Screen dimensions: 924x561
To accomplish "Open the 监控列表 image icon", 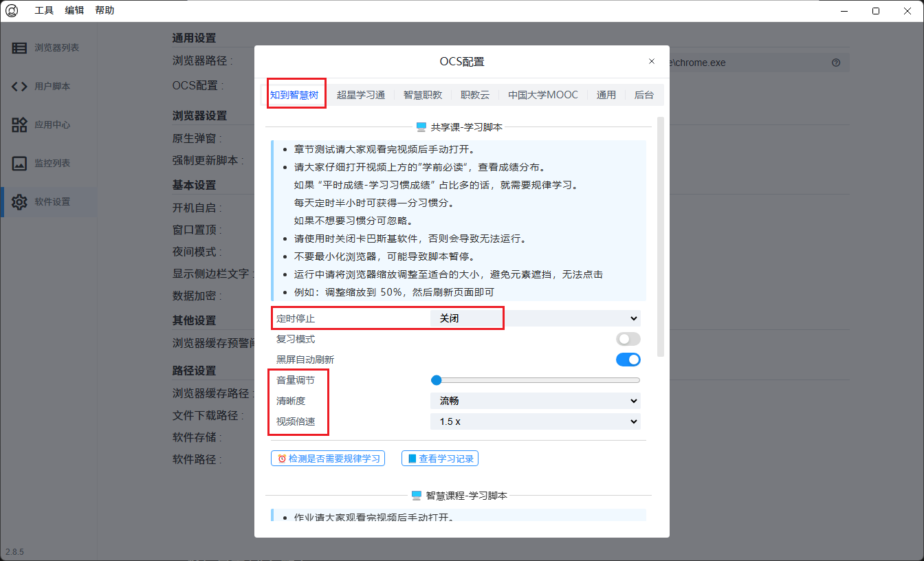I will (x=19, y=164).
